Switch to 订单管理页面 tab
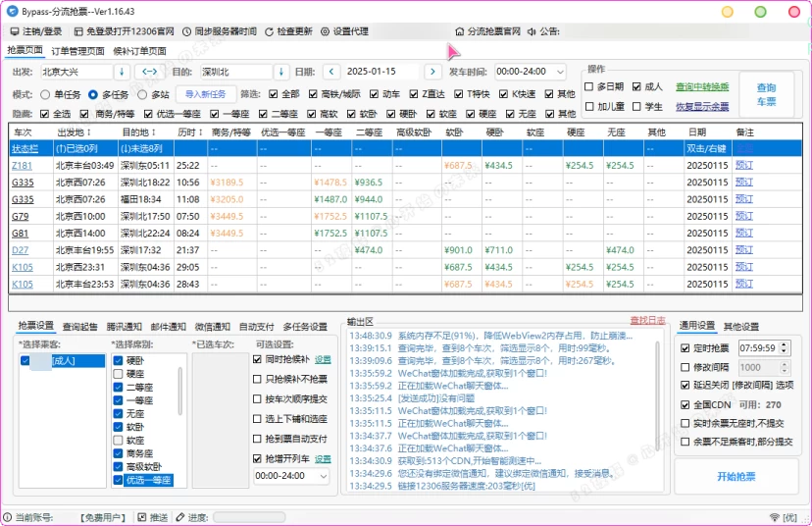This screenshot has width=812, height=526. coord(77,51)
